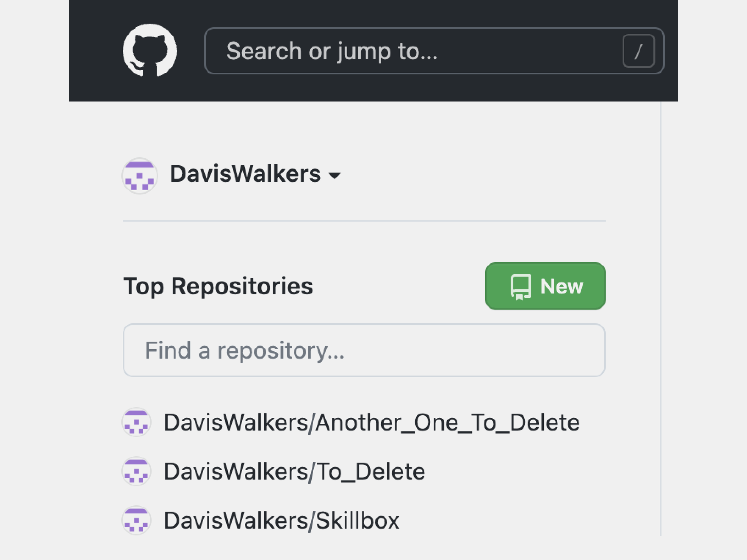Click the Another_One_To_Delete repository avatar
This screenshot has width=747, height=560.
(x=136, y=422)
